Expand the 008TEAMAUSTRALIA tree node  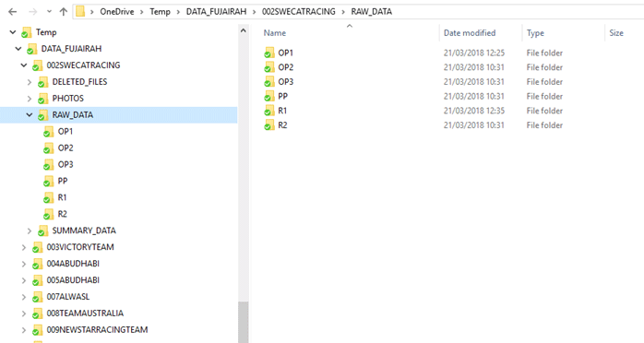(x=24, y=313)
